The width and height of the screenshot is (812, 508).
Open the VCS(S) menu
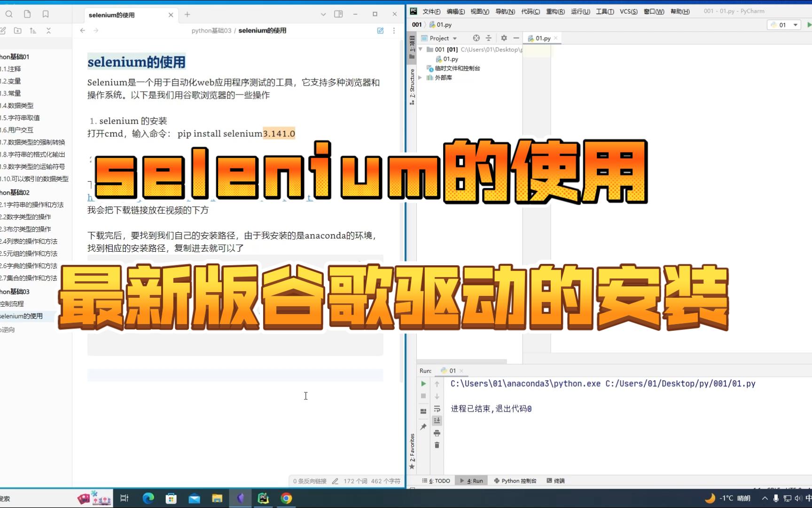pos(629,11)
